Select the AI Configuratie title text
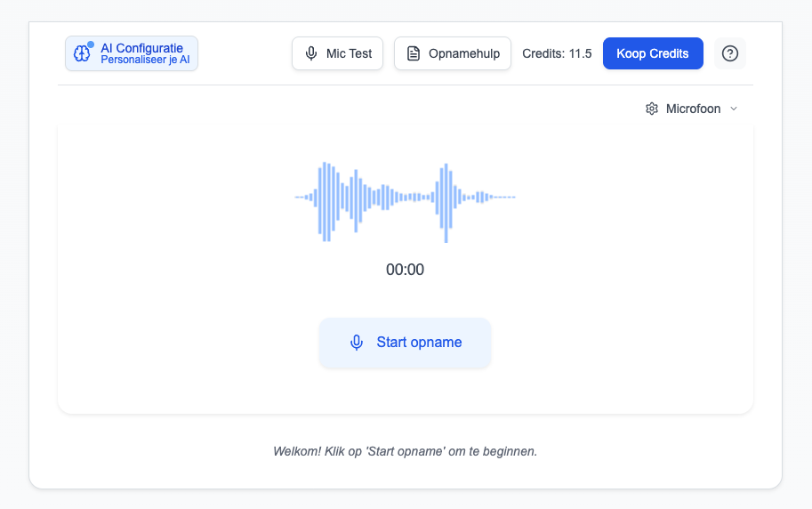Image resolution: width=812 pixels, height=509 pixels. pyautogui.click(x=142, y=47)
